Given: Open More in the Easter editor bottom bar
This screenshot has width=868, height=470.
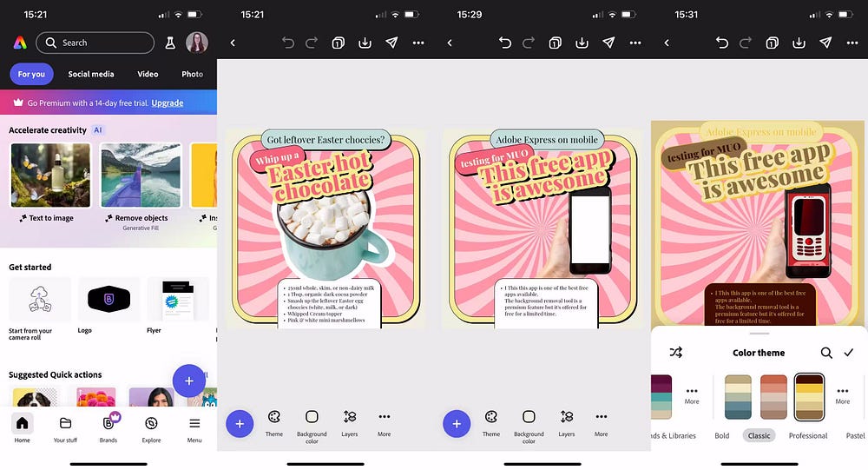Looking at the screenshot, I should coord(385,424).
